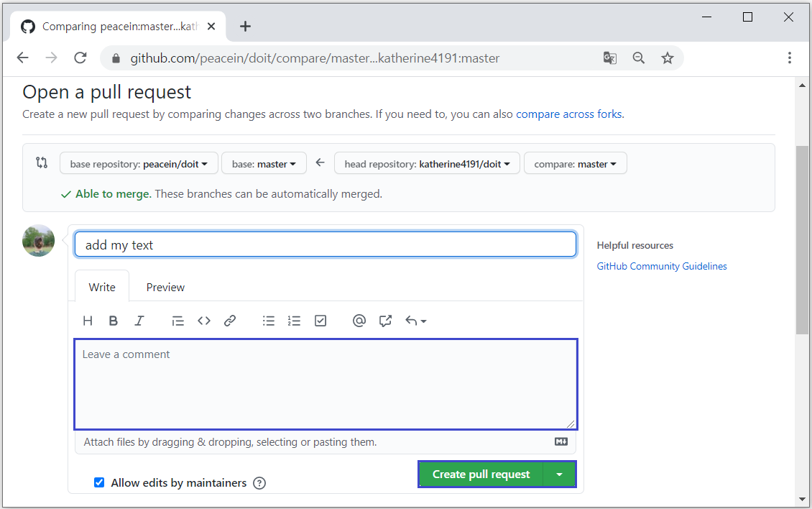
Task: Insert a quote block
Action: point(177,321)
